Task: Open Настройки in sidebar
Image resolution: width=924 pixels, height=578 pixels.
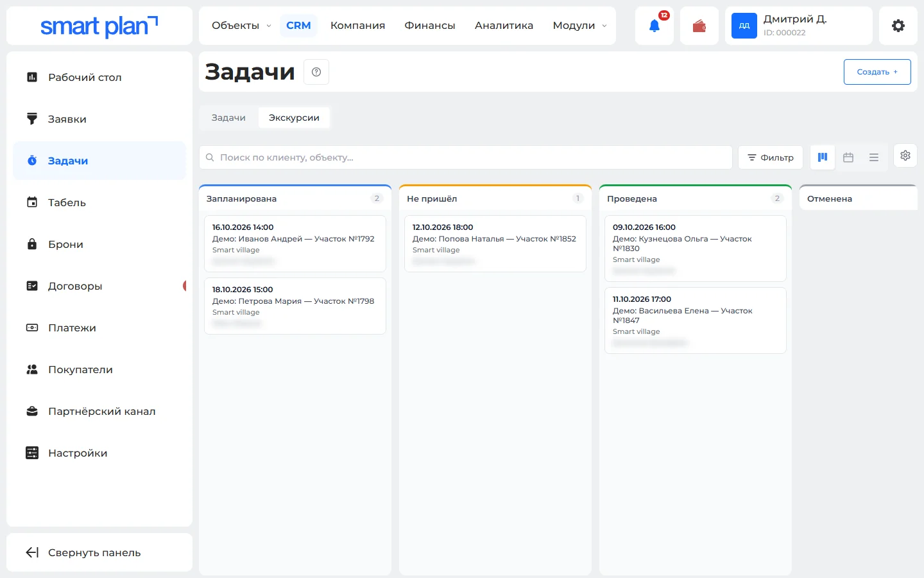Action: (x=99, y=453)
